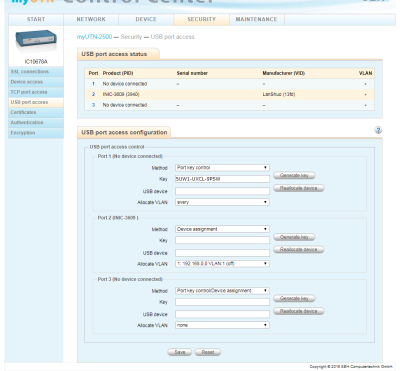Switch to the NETWORK tab
The image size is (400, 371).
[91, 19]
